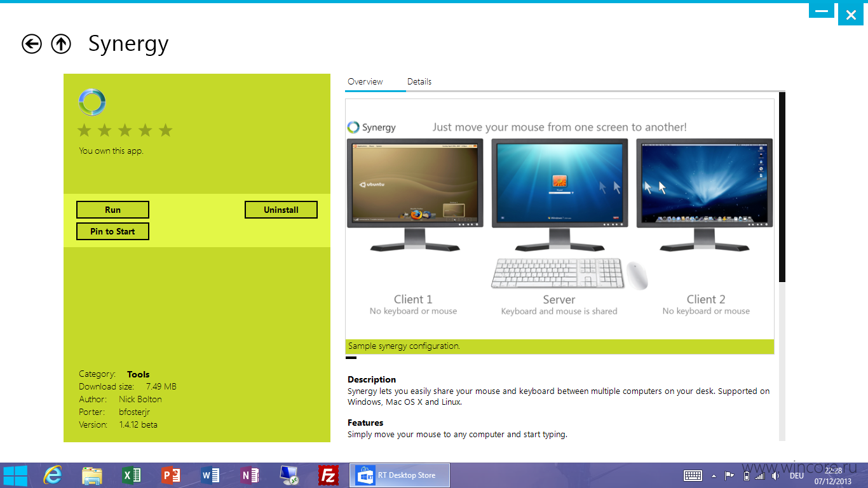This screenshot has width=868, height=488.
Task: Select the screenshot page indicator dash
Action: click(x=351, y=358)
